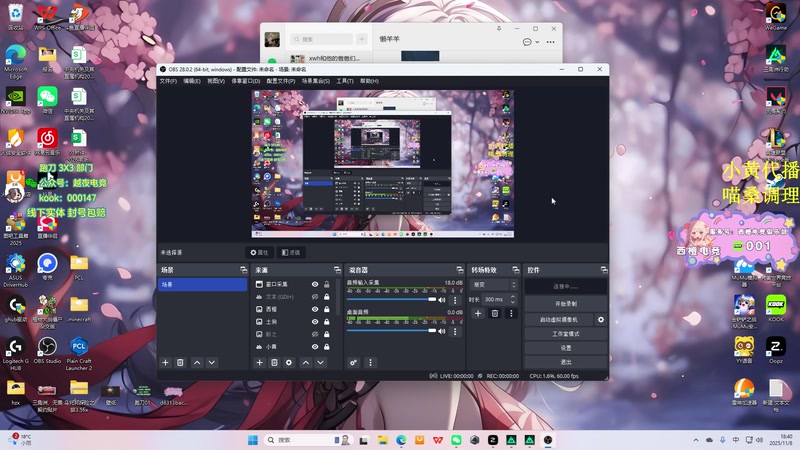
Task: Unlock the 西橙 source
Action: pos(327,309)
